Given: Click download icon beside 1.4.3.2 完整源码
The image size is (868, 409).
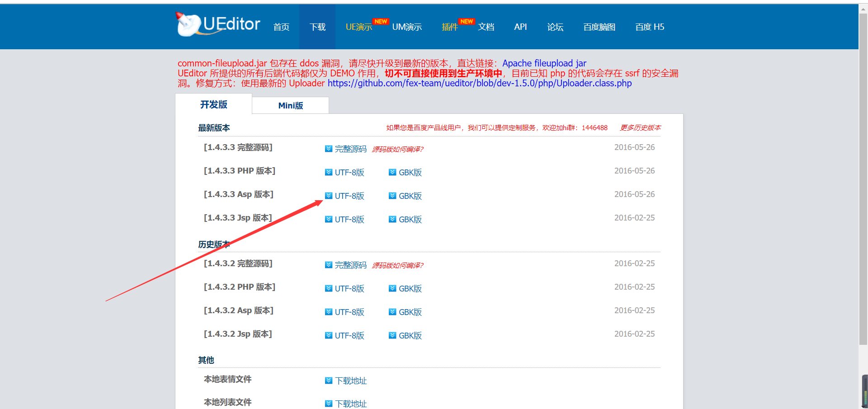Looking at the screenshot, I should [329, 265].
